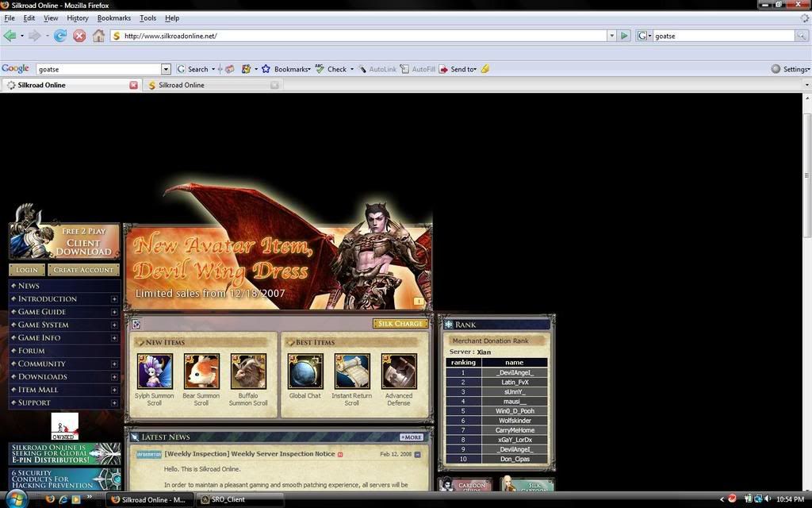Select the Sylph Summon Scroll item icon
The height and width of the screenshot is (508, 812).
[x=155, y=371]
